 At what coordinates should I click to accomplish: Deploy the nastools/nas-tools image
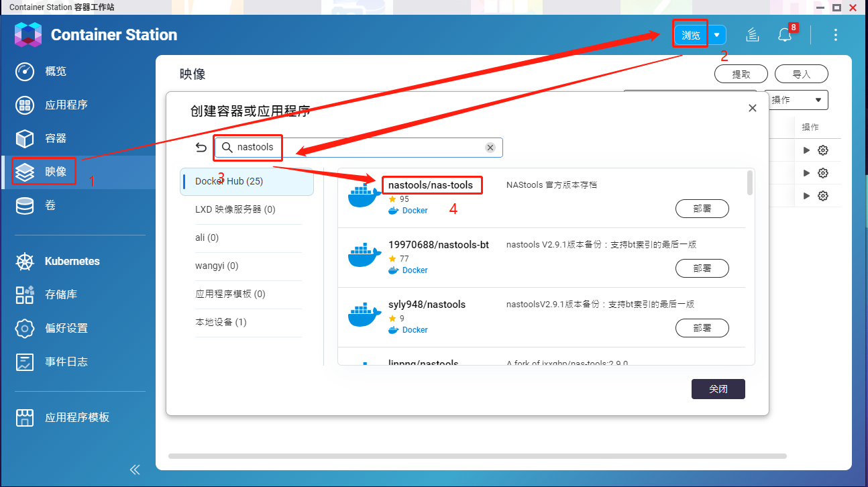pyautogui.click(x=702, y=209)
